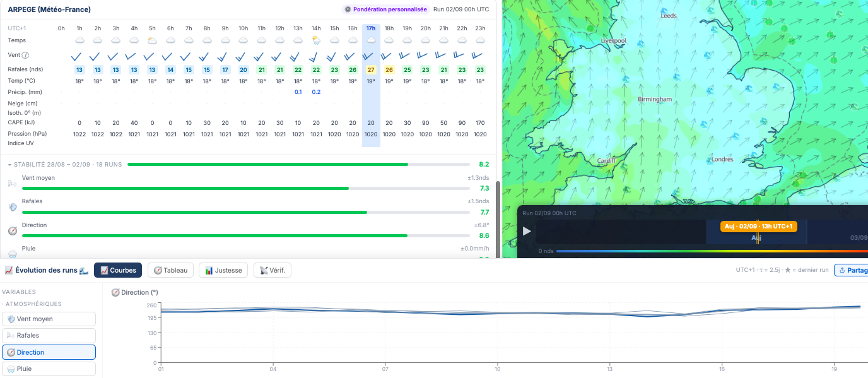Click the Vent moyen stability row icon
Screen dimensions: 868x378
click(x=13, y=184)
